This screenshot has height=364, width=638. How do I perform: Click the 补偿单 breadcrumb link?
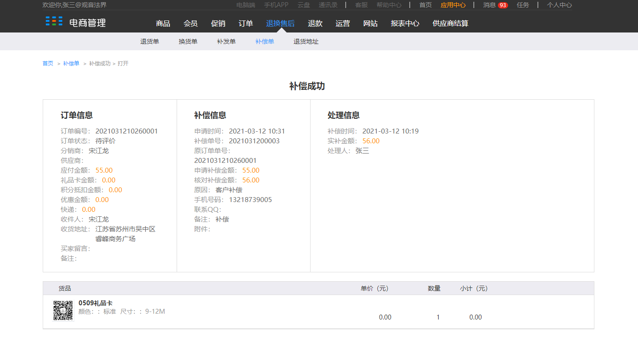(71, 64)
